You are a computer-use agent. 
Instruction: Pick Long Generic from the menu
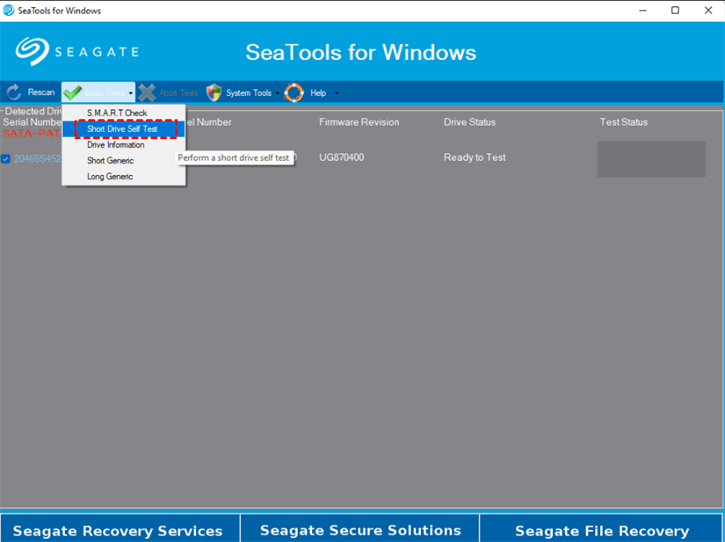[x=110, y=177]
